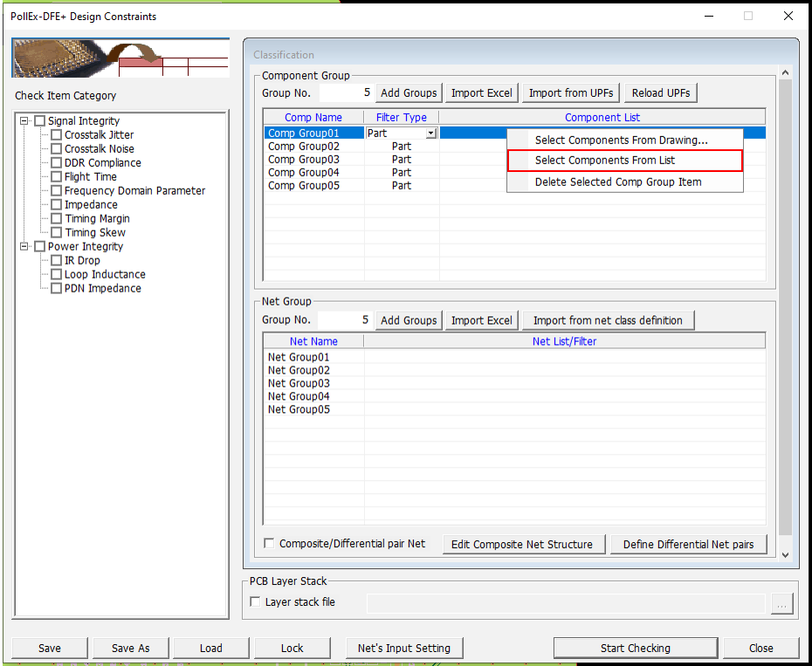Viewport: 812px width, 666px height.
Task: Open Filter Type dropdown for Comp Group01
Action: click(430, 134)
